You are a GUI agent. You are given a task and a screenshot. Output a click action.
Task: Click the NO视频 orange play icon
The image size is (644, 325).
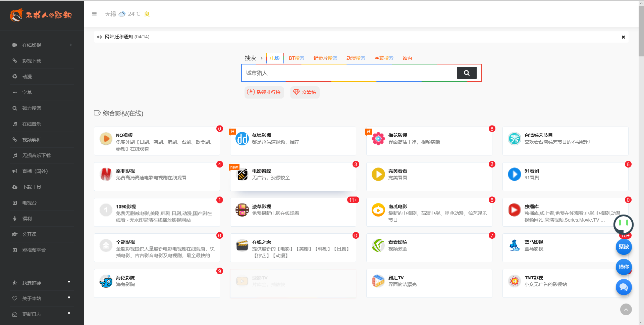coord(106,139)
